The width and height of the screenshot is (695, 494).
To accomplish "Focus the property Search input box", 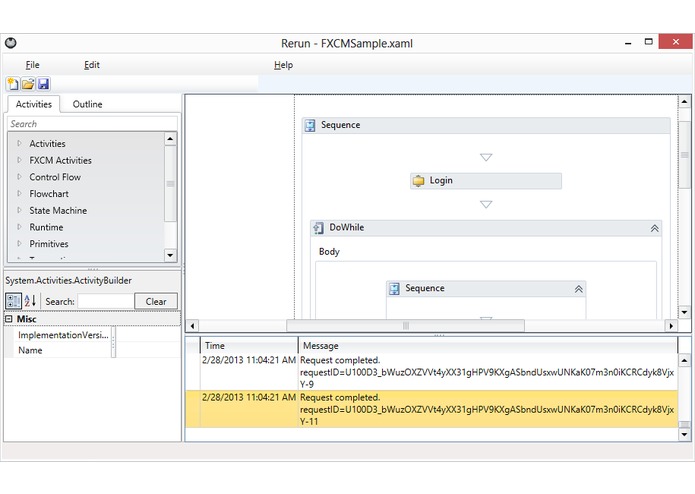I will (x=106, y=301).
